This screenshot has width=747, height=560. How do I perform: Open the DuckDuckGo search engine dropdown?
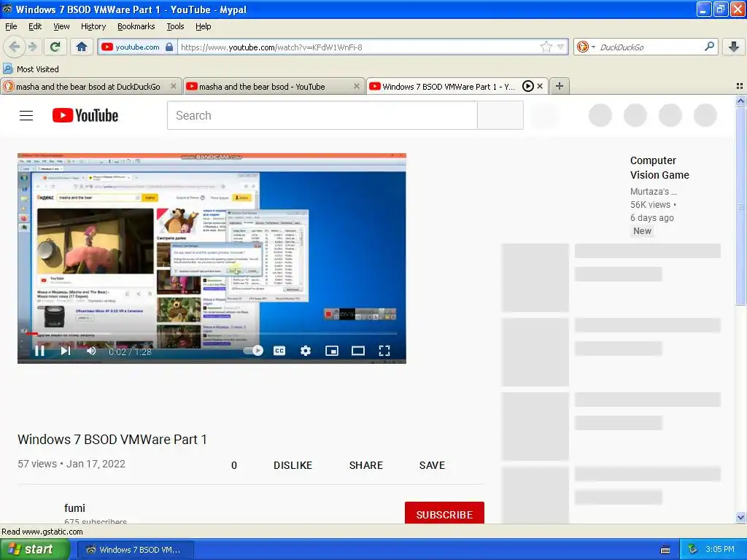(585, 47)
